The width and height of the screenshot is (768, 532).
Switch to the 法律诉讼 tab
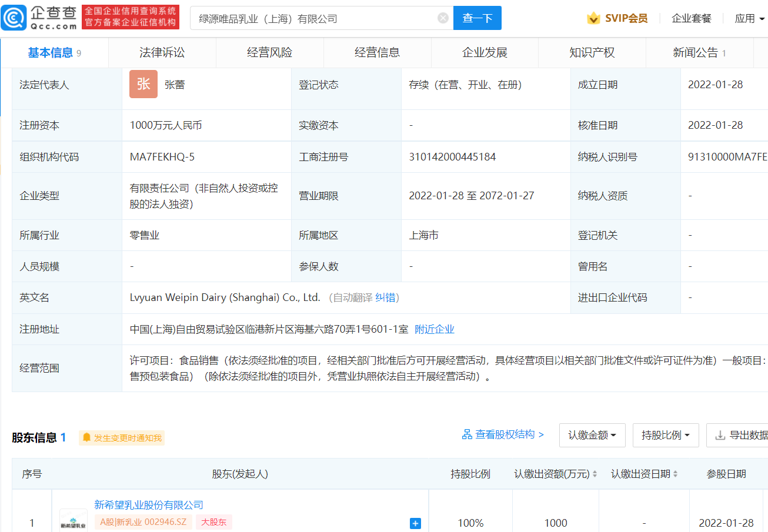(162, 53)
